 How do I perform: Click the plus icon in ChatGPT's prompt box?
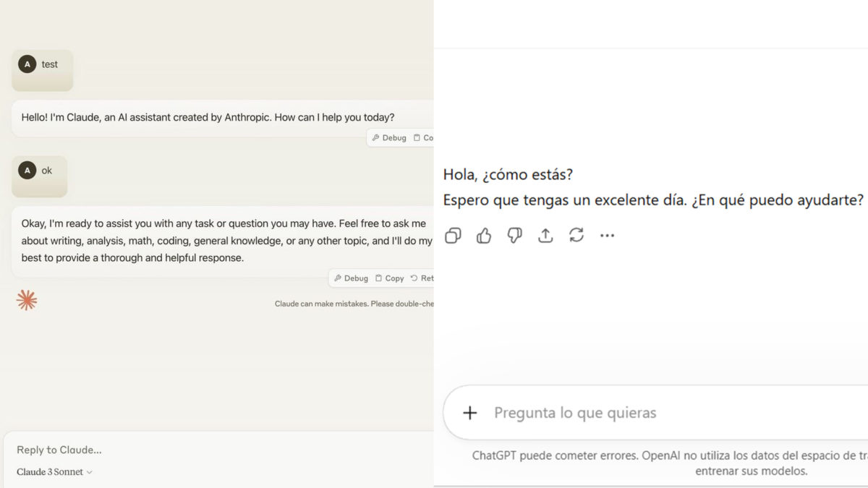[470, 413]
